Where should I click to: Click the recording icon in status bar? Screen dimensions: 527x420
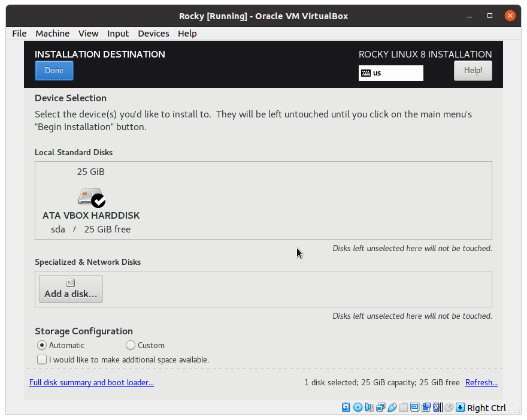[x=426, y=407]
